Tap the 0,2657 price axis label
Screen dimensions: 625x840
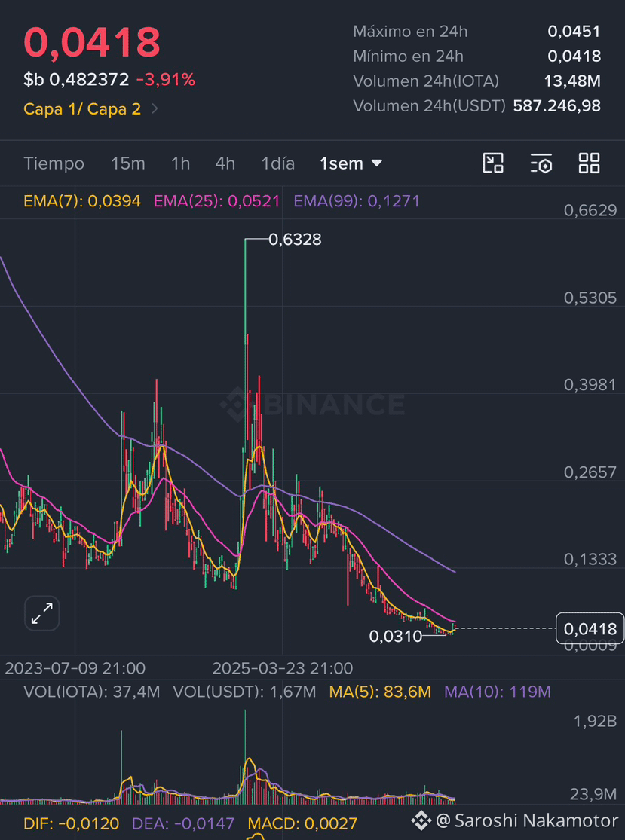click(x=590, y=472)
